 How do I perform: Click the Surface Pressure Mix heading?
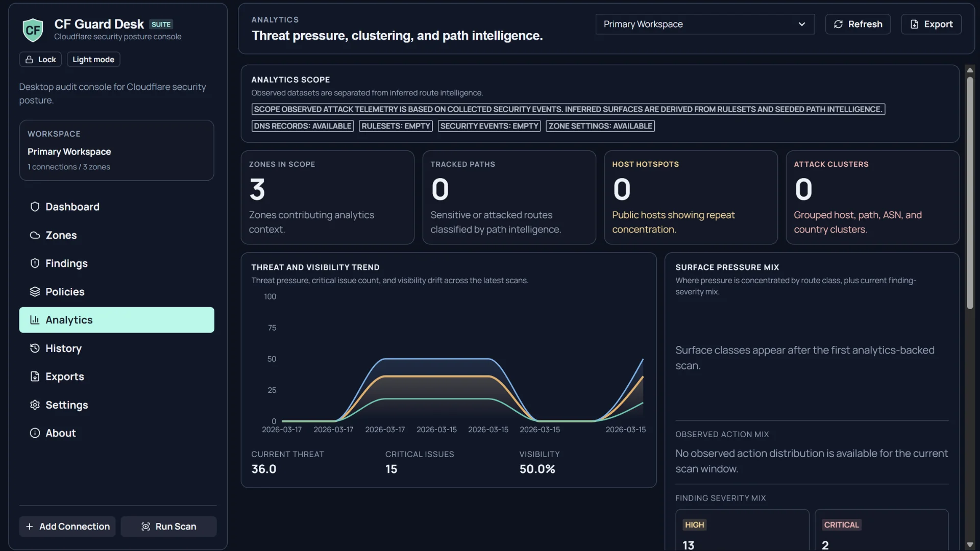(727, 267)
